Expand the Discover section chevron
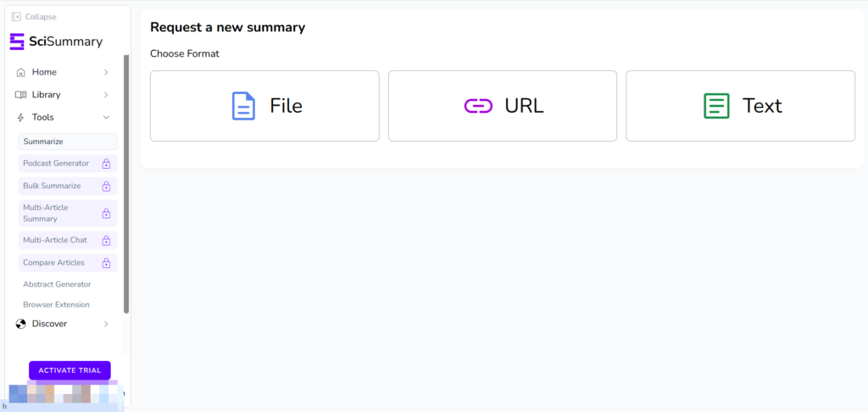Viewport: 868px width, 412px height. pos(106,324)
